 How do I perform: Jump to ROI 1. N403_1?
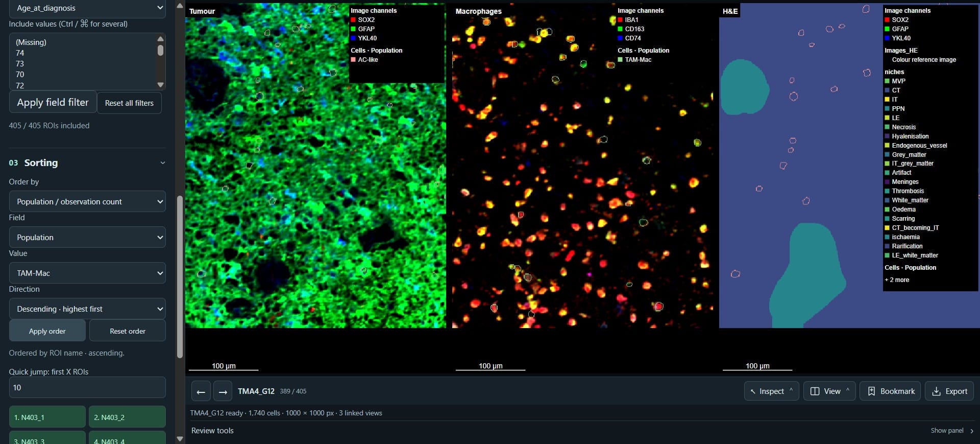coord(47,417)
